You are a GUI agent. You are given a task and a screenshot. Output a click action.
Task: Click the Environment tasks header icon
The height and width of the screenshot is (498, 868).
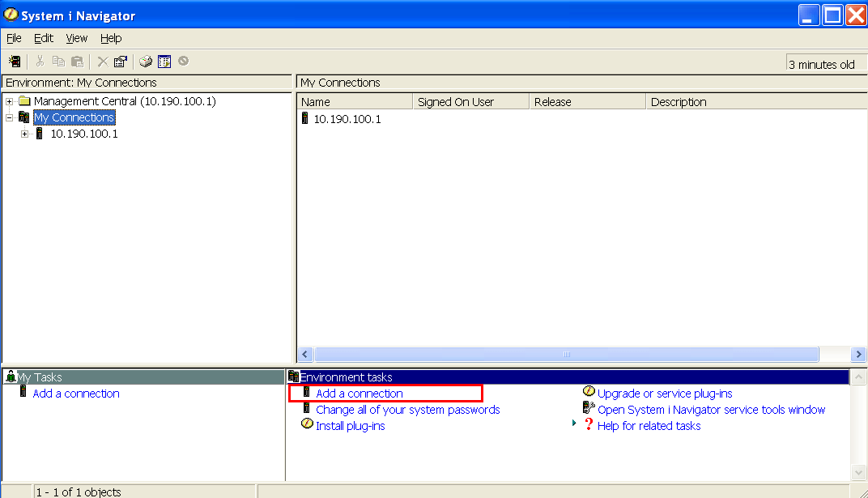[x=293, y=377]
